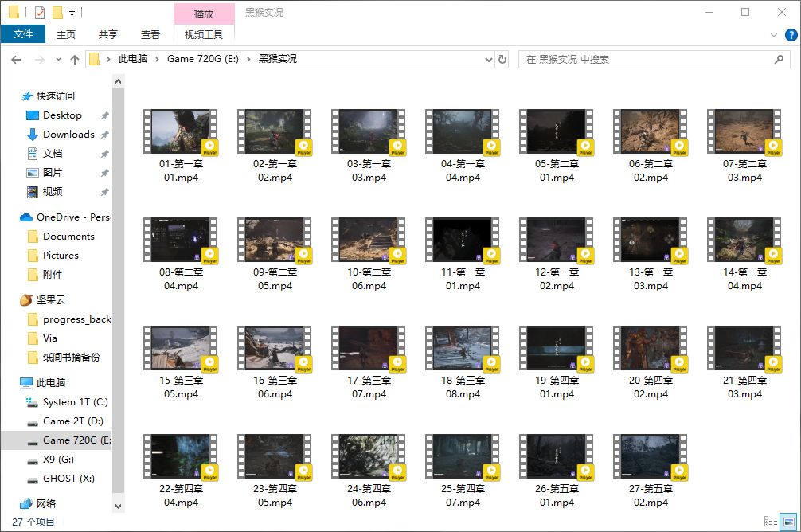Select video 14-第三章04.mp4
The height and width of the screenshot is (532, 801).
coord(744,255)
